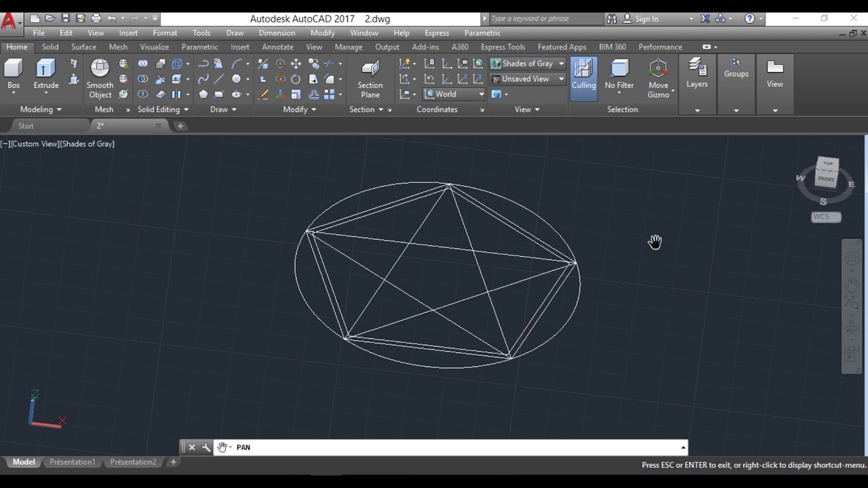Screen dimensions: 868x488
Task: Open the Express menu
Action: 437,33
